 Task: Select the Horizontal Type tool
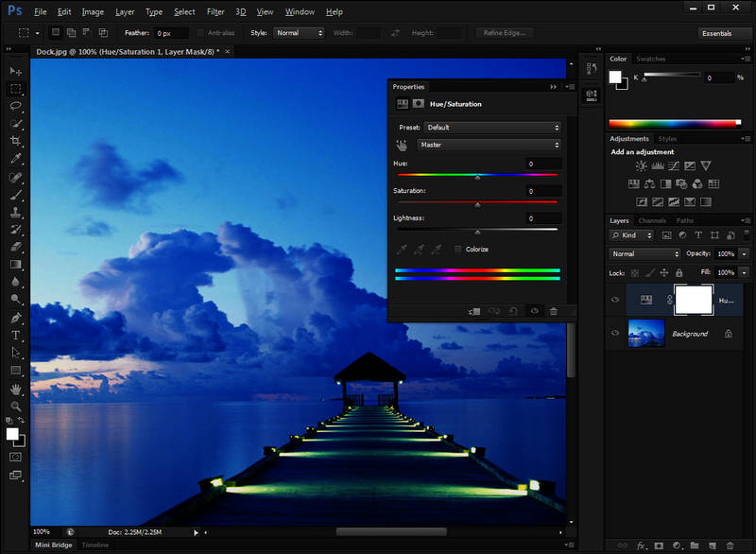pos(16,335)
